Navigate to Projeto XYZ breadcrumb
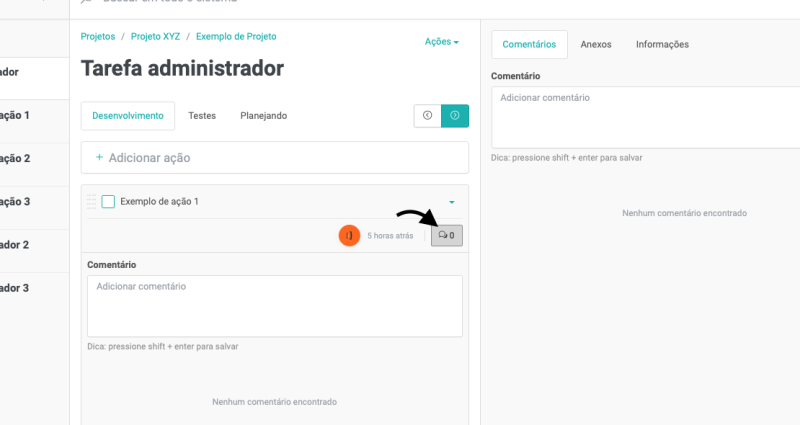 156,37
